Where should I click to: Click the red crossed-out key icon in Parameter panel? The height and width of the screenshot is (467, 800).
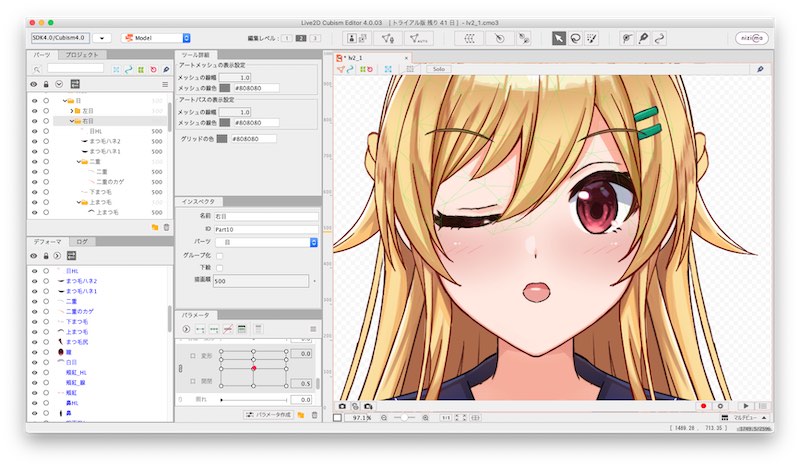coord(228,329)
